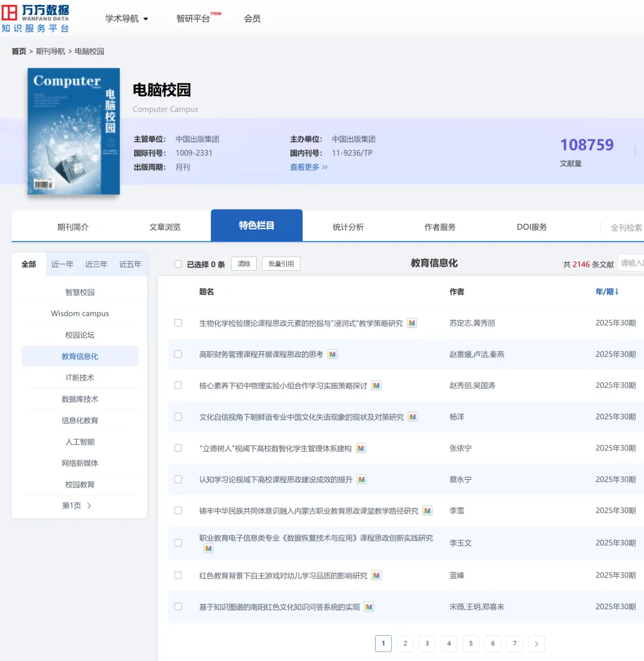Select the 网络新媒体 column
This screenshot has height=661, width=644.
(x=80, y=463)
